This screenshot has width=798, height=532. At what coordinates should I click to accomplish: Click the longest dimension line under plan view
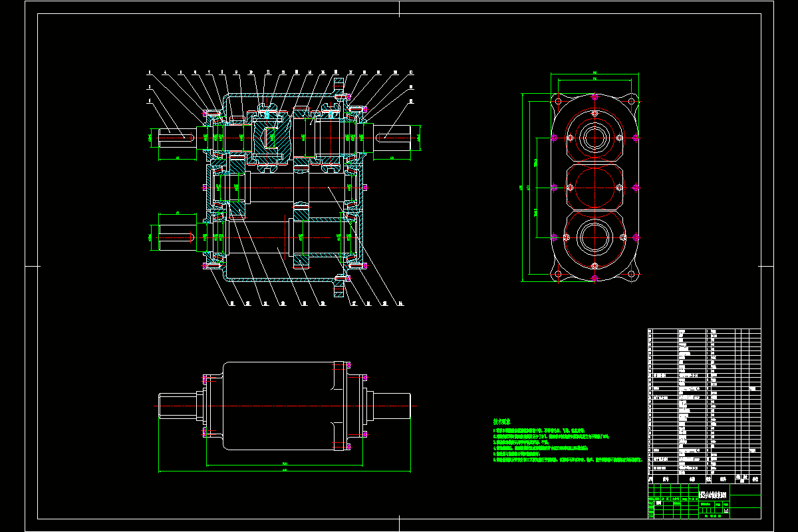[x=285, y=471]
